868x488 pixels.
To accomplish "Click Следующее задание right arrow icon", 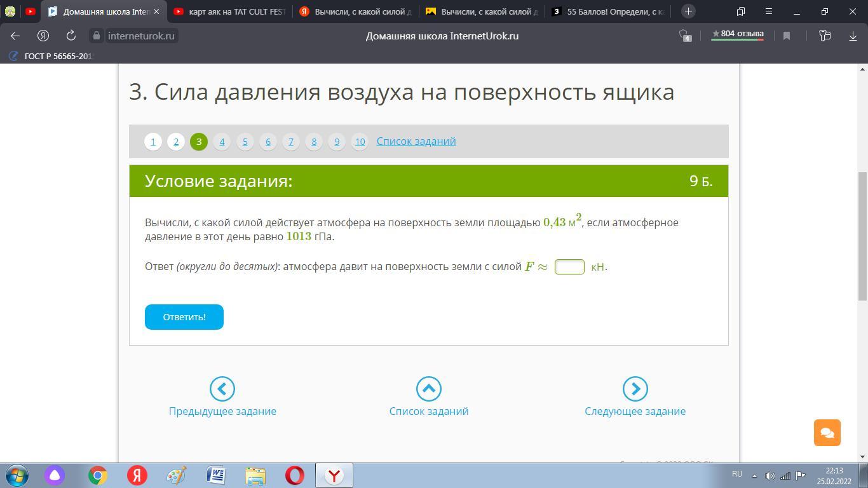I will 635,389.
